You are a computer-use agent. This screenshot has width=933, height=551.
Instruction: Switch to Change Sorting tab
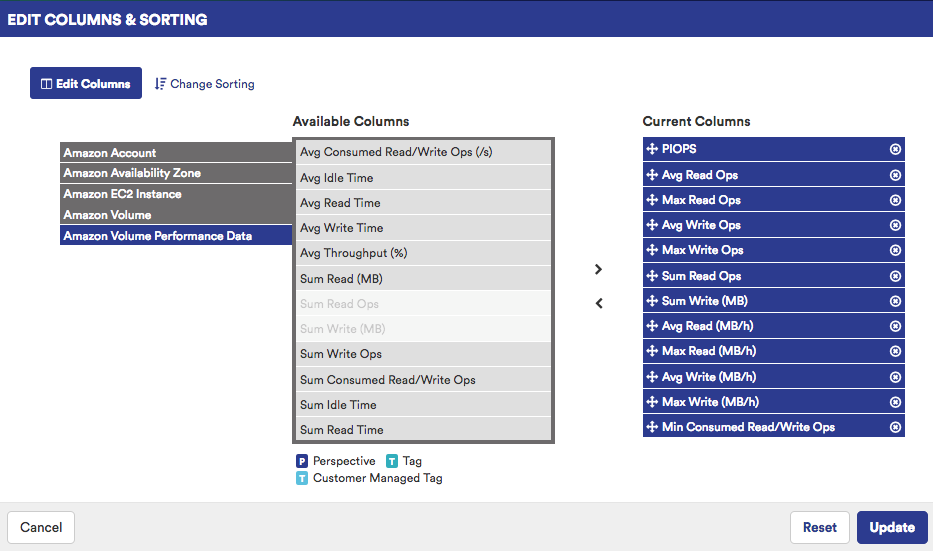coord(205,84)
